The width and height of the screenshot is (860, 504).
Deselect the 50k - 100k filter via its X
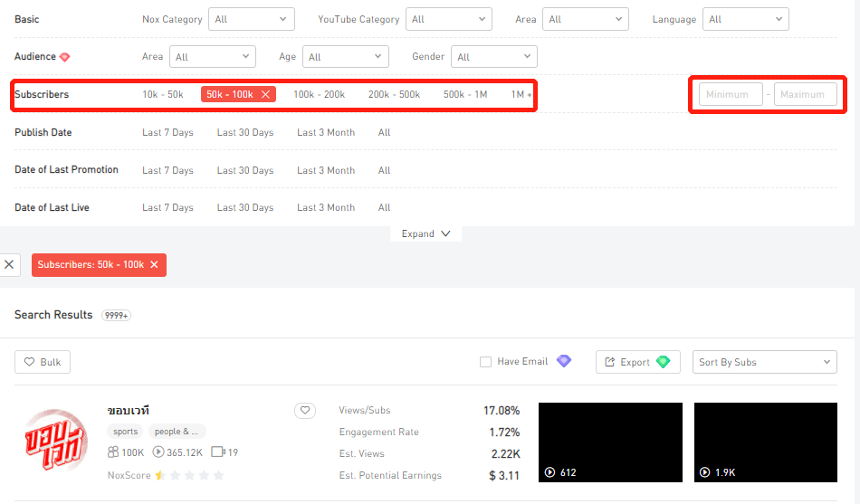click(265, 94)
